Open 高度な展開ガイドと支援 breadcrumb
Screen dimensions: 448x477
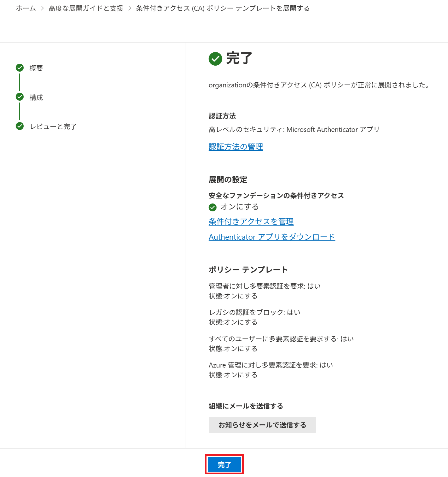pyautogui.click(x=86, y=8)
